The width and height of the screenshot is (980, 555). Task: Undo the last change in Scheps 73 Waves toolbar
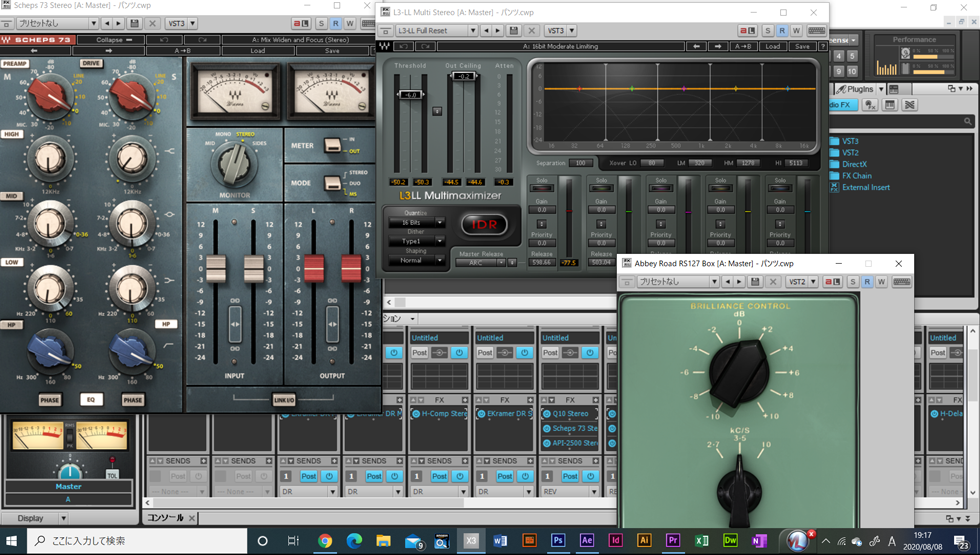[x=164, y=39]
